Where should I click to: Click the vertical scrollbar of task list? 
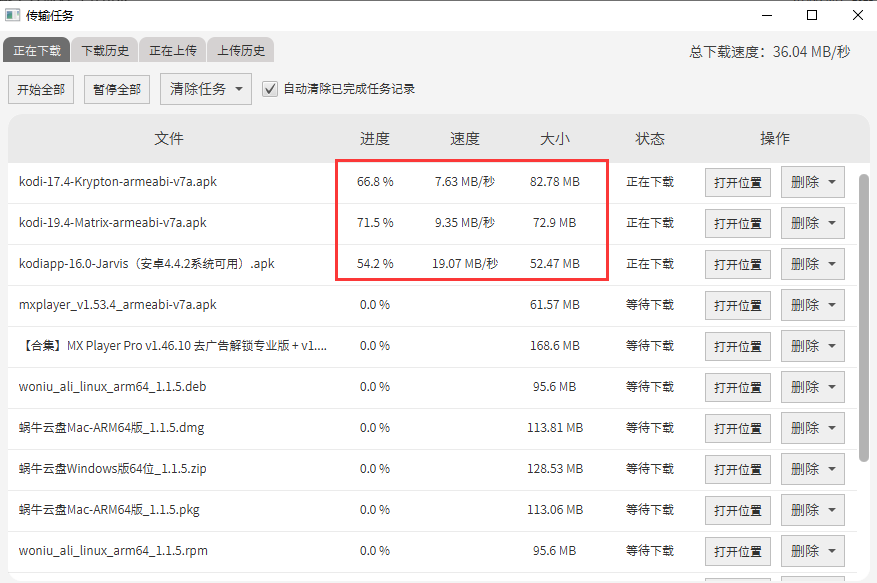(864, 317)
